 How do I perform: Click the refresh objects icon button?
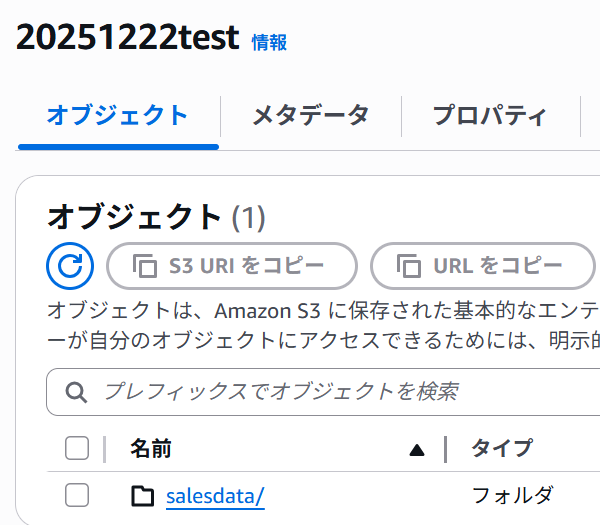pyautogui.click(x=70, y=266)
